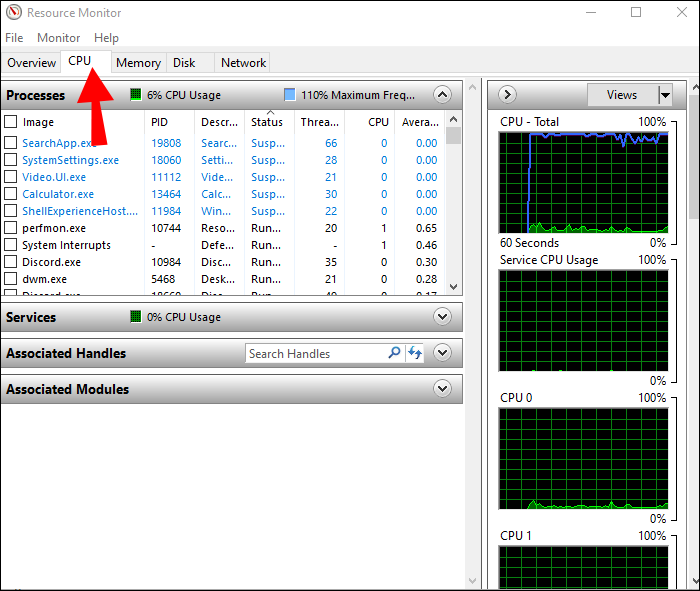Expand the Services section chevron
The image size is (700, 591).
tap(442, 316)
